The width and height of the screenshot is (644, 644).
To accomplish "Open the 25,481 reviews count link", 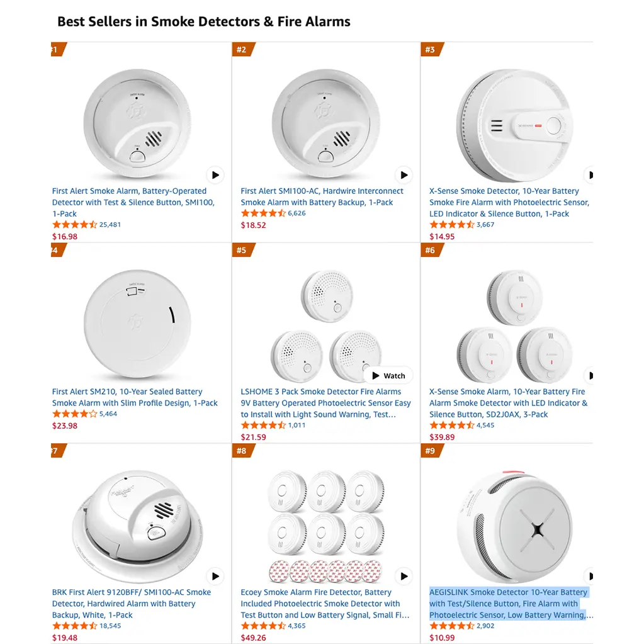I will 110,225.
